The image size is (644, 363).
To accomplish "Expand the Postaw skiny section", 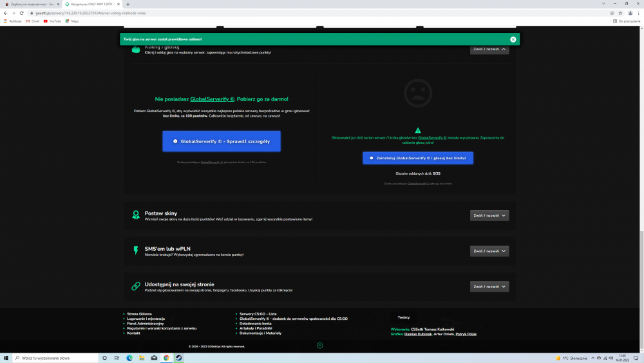I will click(x=489, y=215).
